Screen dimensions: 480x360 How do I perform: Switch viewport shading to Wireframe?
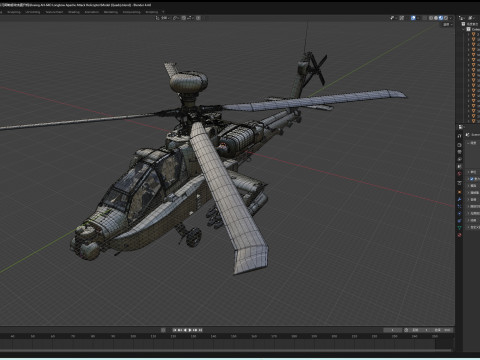431,18
